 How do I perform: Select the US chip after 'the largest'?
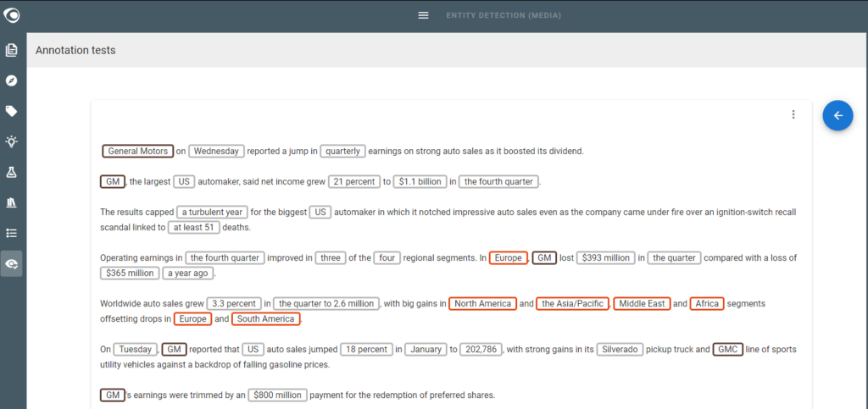point(184,181)
